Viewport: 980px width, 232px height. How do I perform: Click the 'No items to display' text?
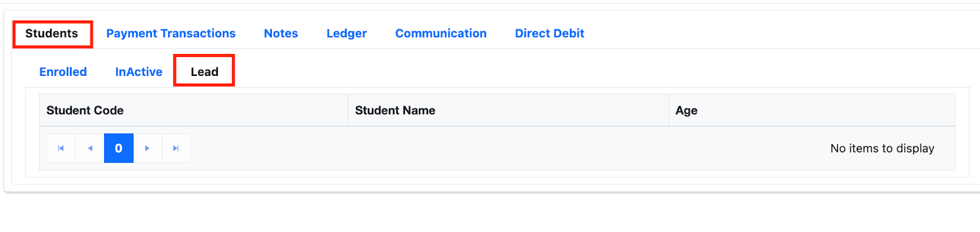pyautogui.click(x=882, y=148)
